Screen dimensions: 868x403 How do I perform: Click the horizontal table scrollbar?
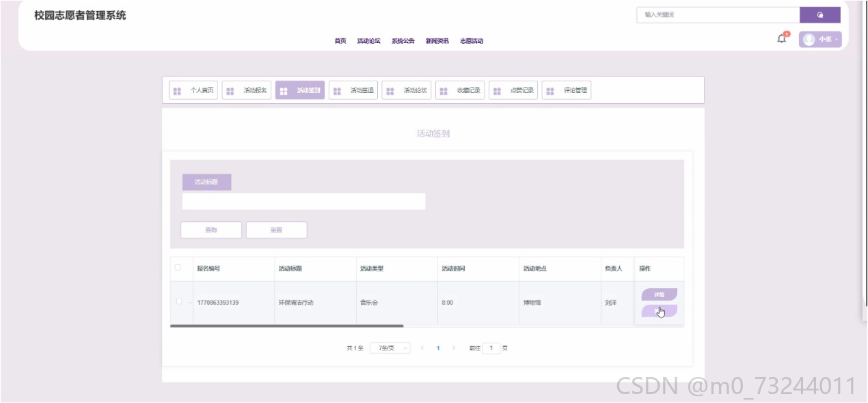point(287,326)
